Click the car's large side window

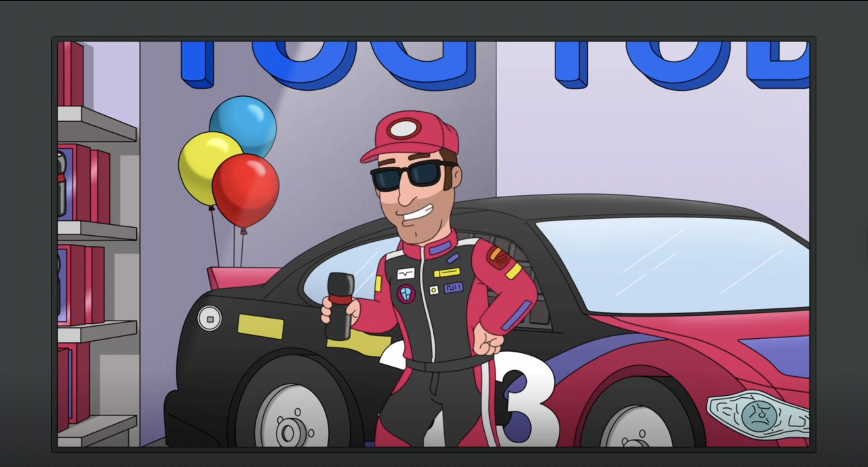tap(674, 266)
